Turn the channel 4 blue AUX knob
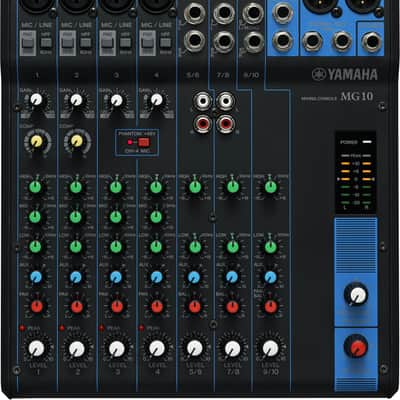Screen dimensions: 400x400 click(156, 277)
